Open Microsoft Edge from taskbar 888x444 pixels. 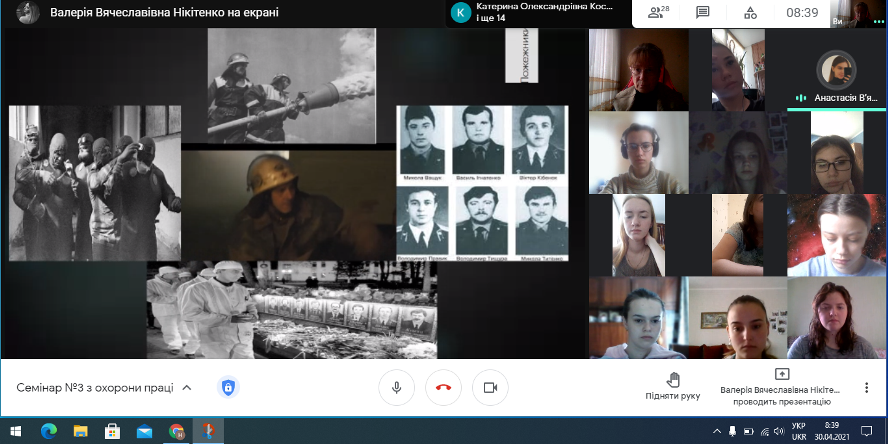click(x=49, y=431)
